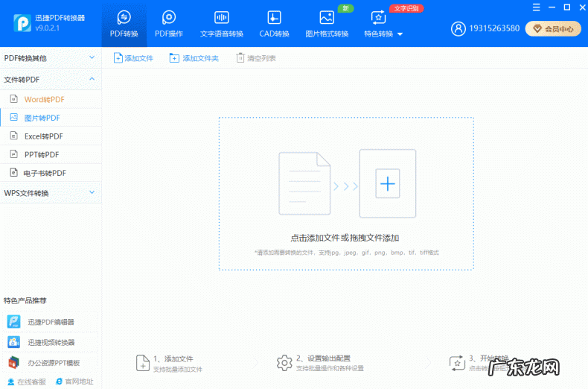The height and width of the screenshot is (389, 588).
Task: Click the 电子书转PDF file icon
Action: 14,172
